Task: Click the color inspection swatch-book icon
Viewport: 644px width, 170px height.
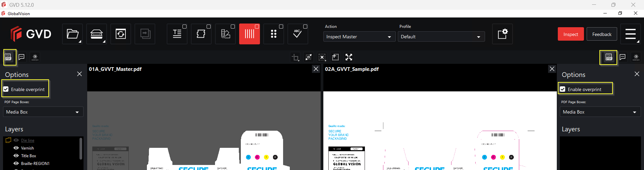Action: [x=225, y=34]
